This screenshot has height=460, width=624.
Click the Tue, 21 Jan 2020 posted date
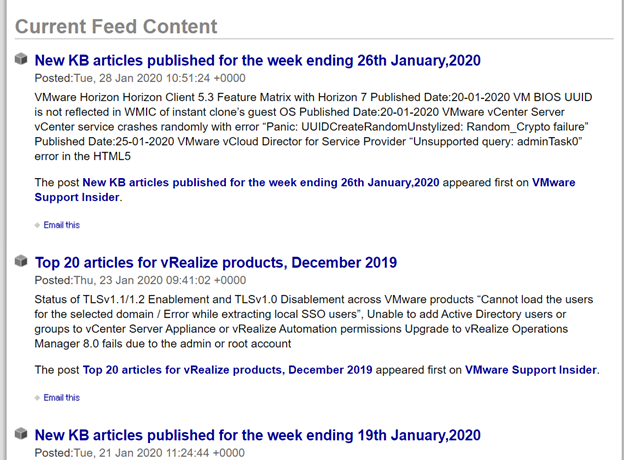tap(159, 453)
